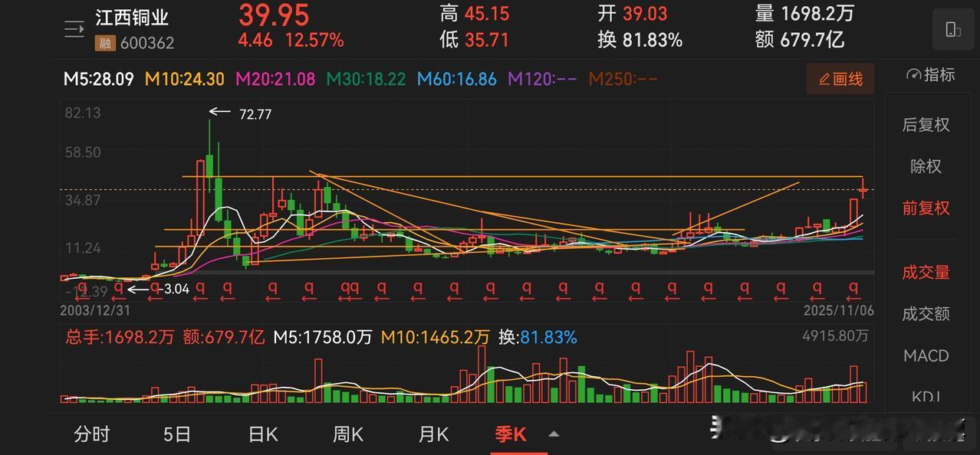This screenshot has height=455, width=980.
Task: Tap header amount 额 679.7亿
Action: (800, 40)
